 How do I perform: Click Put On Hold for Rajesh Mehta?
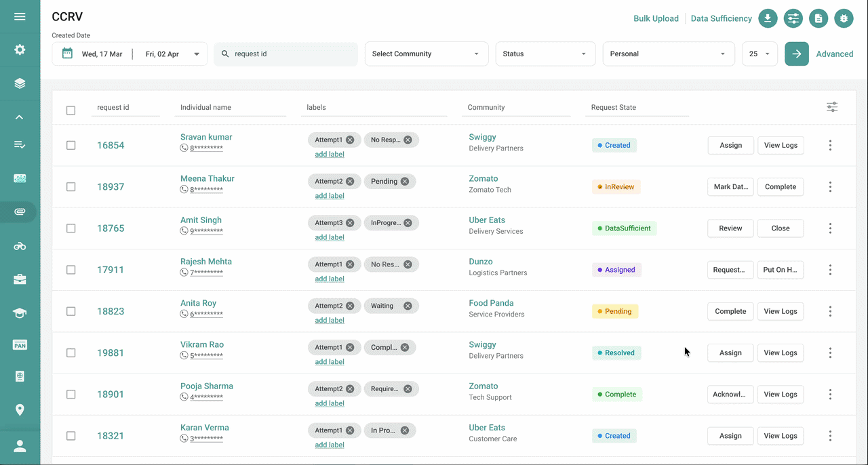coord(781,270)
